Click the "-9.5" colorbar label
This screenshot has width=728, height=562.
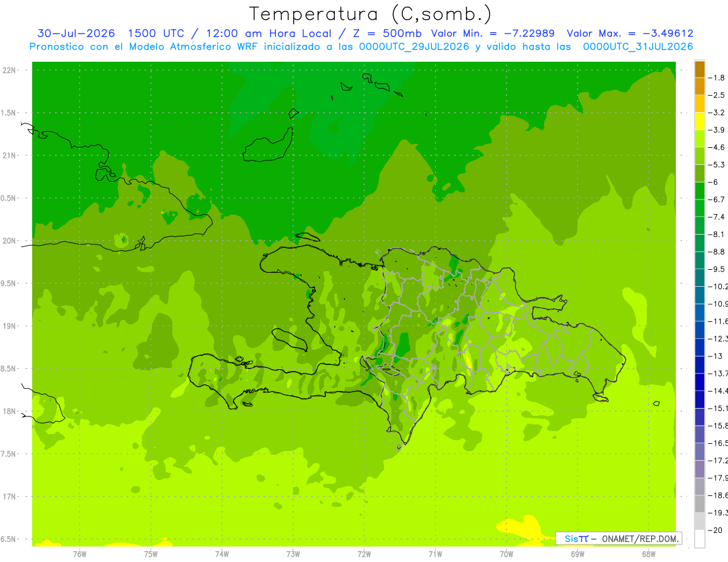(717, 269)
